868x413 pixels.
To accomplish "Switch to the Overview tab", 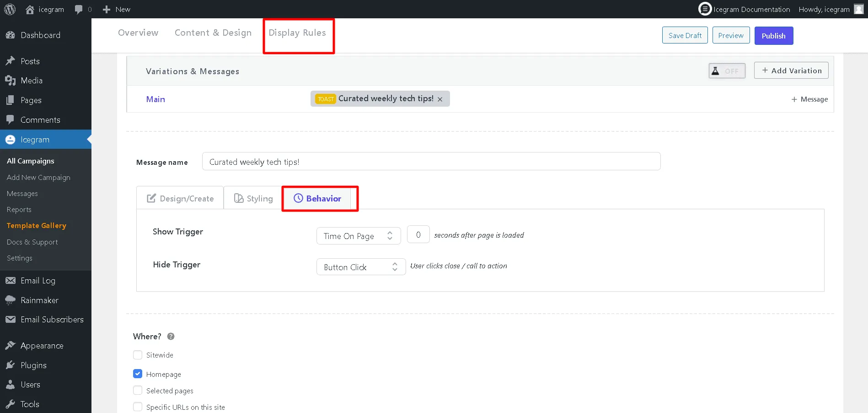I will (x=138, y=33).
